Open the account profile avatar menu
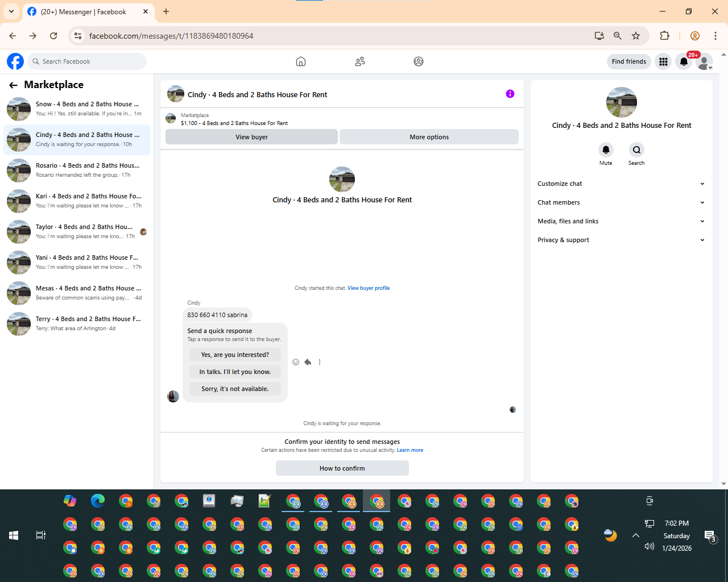This screenshot has height=582, width=728. click(x=704, y=61)
